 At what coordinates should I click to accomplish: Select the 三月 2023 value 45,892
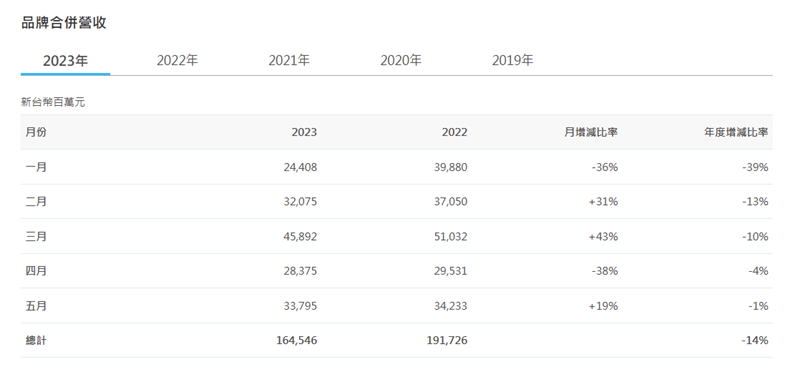coord(300,237)
